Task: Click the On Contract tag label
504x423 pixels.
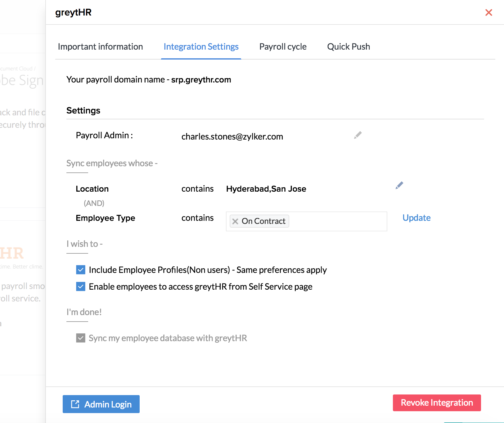Action: pyautogui.click(x=263, y=221)
